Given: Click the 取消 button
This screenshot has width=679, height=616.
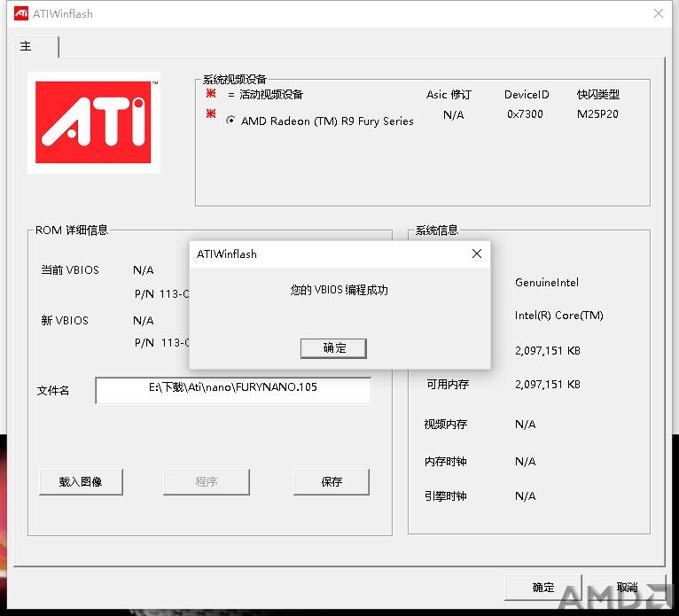Looking at the screenshot, I should pyautogui.click(x=627, y=587).
